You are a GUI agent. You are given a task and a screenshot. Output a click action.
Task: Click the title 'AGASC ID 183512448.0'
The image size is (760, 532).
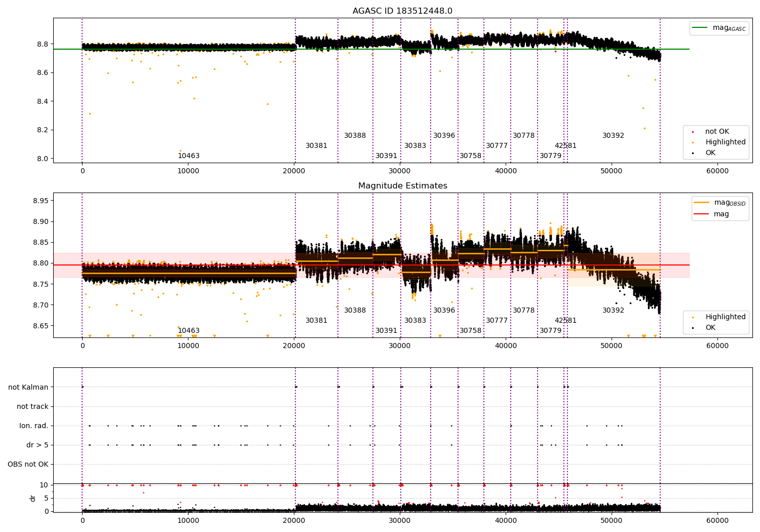(402, 11)
